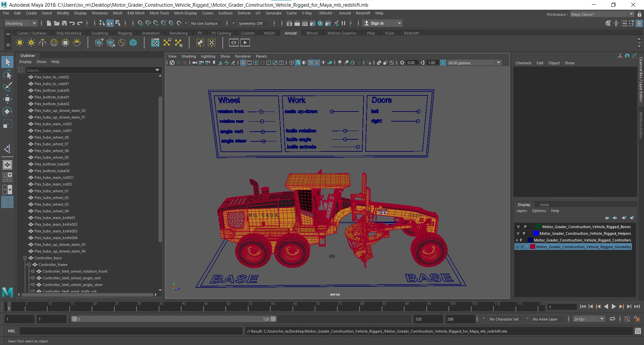
Task: Click play forwards button
Action: pos(613,306)
